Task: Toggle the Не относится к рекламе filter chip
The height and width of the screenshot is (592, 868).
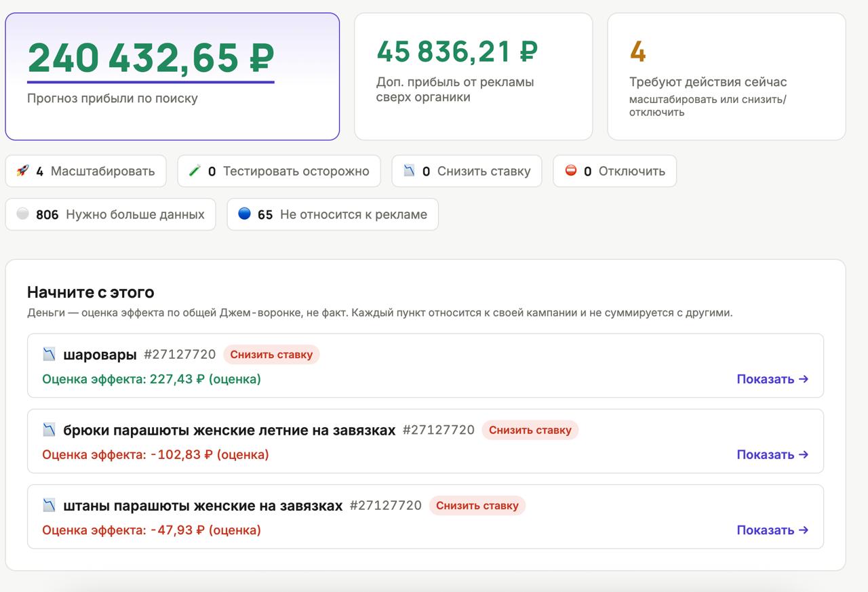Action: (332, 214)
